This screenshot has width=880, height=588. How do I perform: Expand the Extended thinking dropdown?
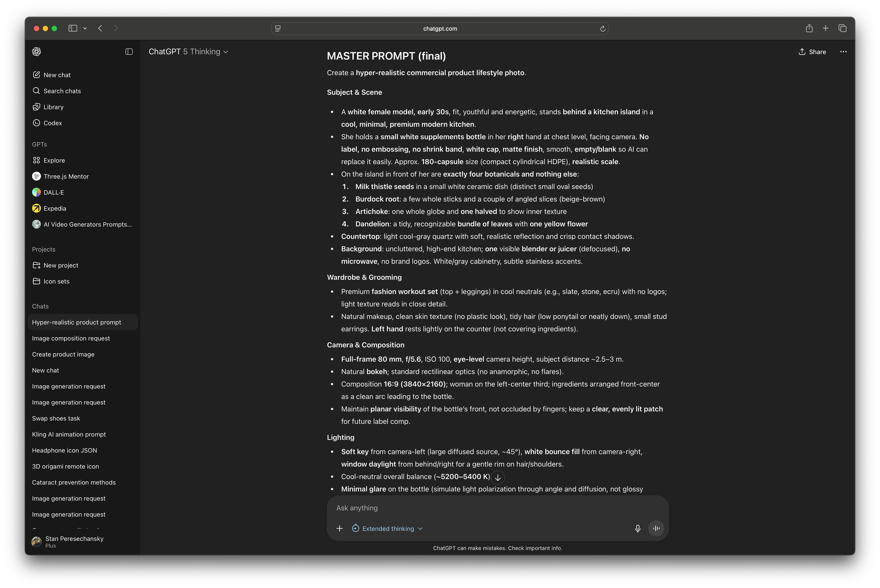(388, 528)
